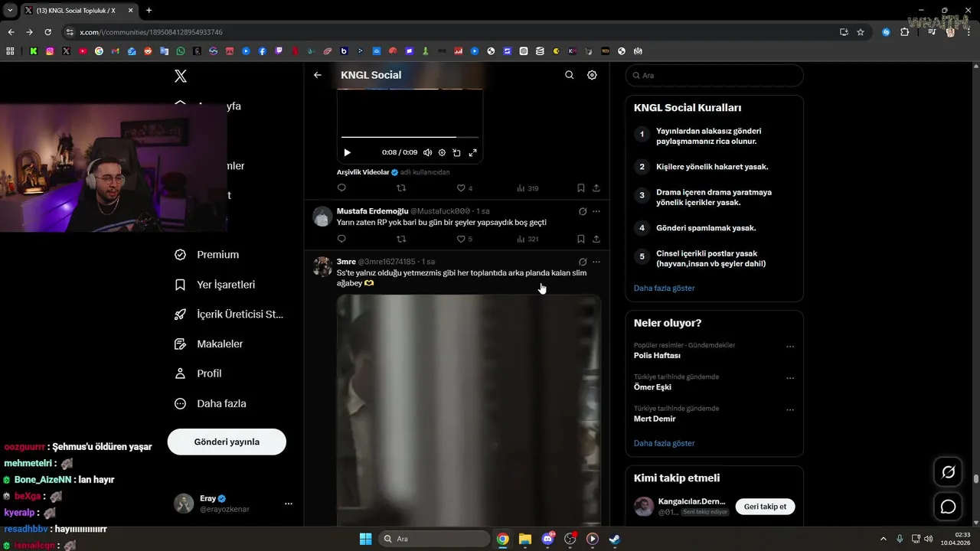Screen dimensions: 980x551
Task: Open video playback settings gear
Action: 442,152
